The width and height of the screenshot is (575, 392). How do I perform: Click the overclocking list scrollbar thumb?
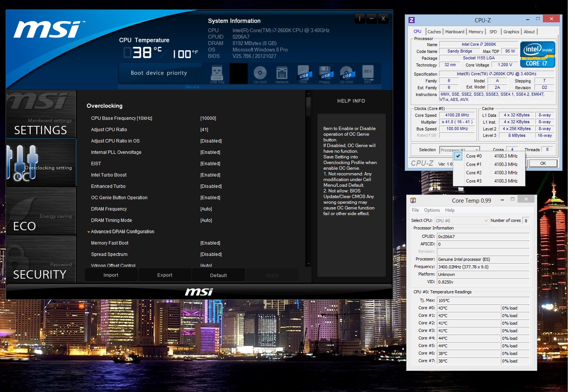pos(308,107)
